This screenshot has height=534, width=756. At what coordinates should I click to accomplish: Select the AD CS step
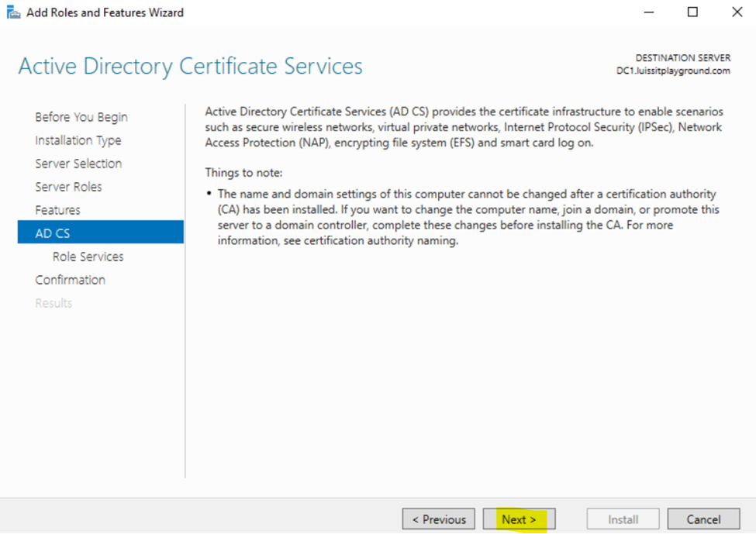101,233
